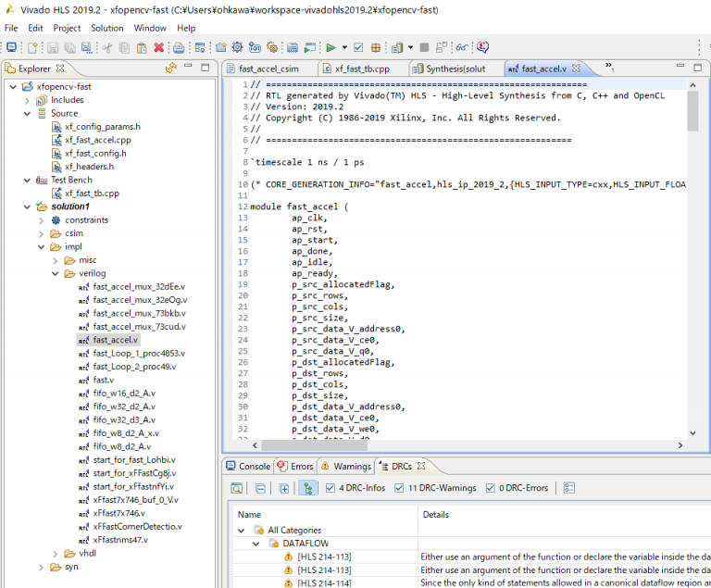The image size is (711, 588).
Task: Click the Collapse All icon in DRCs panel
Action: pyautogui.click(x=260, y=488)
